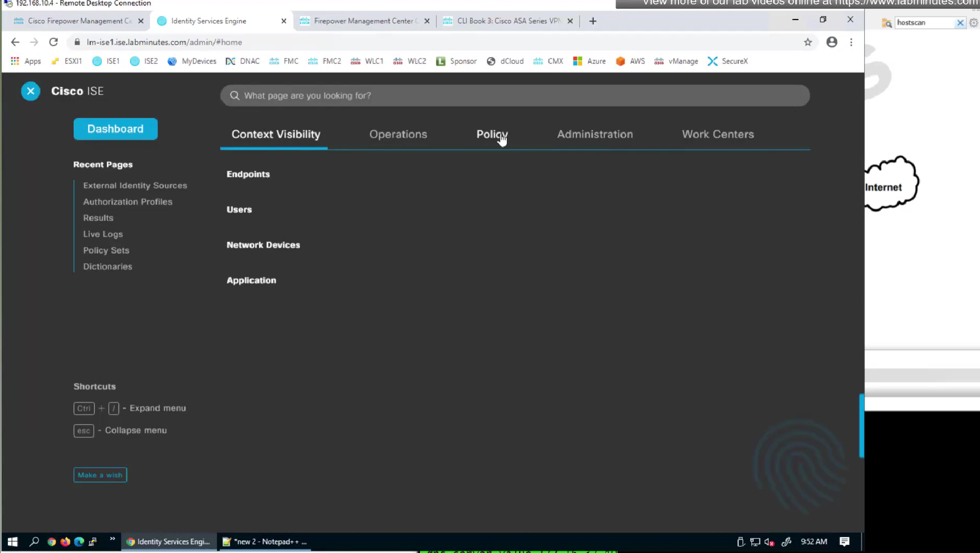Expand hidden taskbar icons chevron
Screen dimensions: 980x553
pos(112,539)
